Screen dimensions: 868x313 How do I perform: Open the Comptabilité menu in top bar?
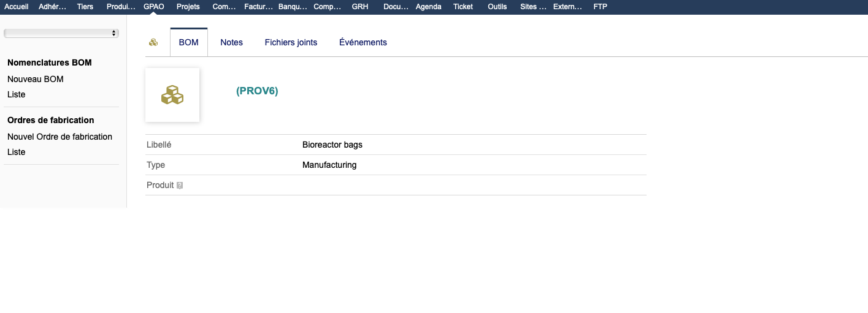point(327,6)
